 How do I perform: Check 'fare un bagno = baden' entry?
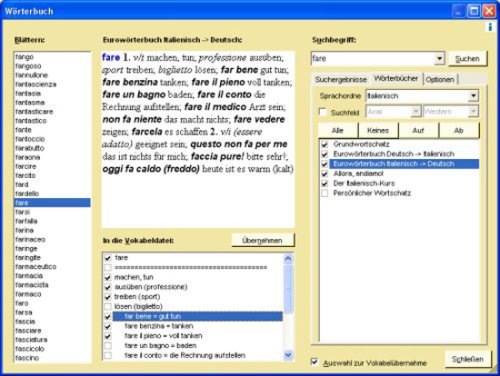coord(108,346)
